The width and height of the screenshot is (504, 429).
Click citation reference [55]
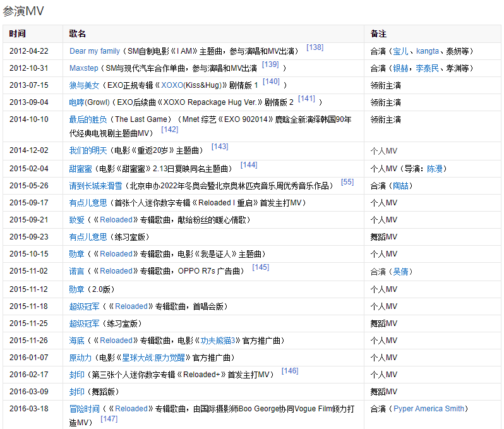coord(347,182)
